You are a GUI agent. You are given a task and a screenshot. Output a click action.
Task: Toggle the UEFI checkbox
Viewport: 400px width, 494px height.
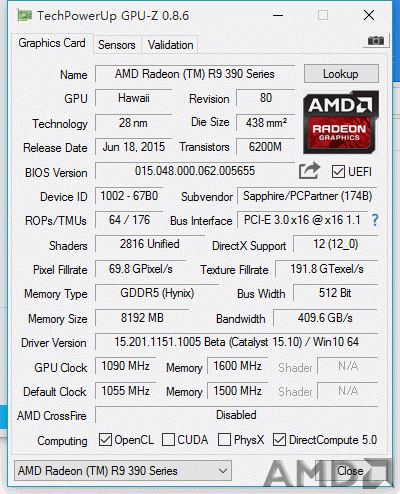pos(338,172)
